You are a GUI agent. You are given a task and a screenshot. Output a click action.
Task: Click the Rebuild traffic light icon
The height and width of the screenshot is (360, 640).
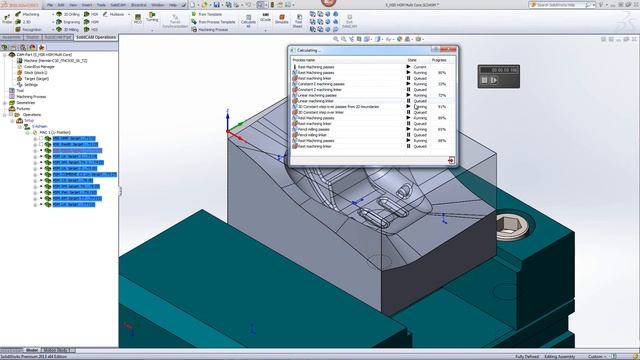tap(272, 5)
